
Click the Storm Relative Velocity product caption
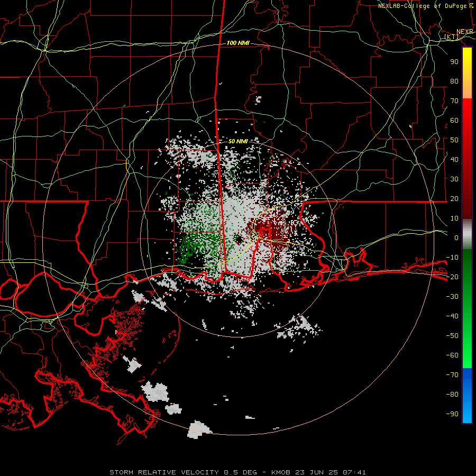click(237, 472)
